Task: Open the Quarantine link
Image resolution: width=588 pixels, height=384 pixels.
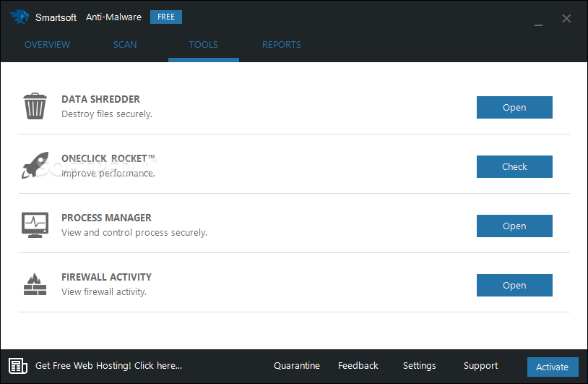Action: tap(297, 366)
